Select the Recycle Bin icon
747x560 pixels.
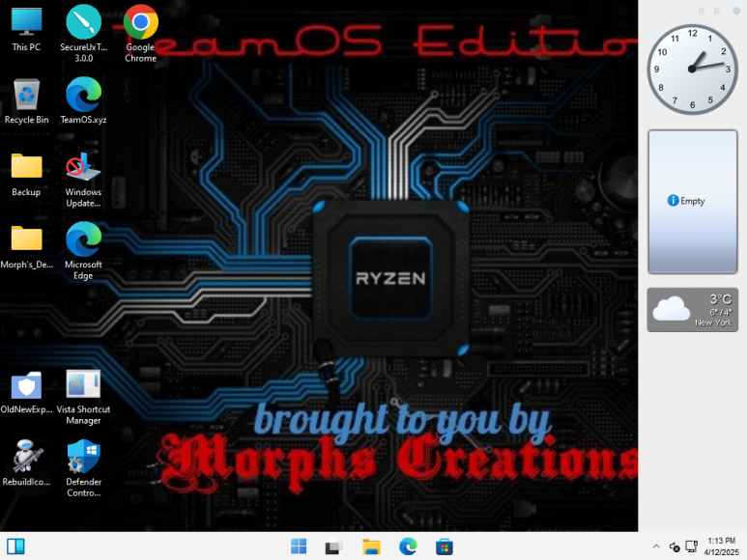tap(26, 100)
